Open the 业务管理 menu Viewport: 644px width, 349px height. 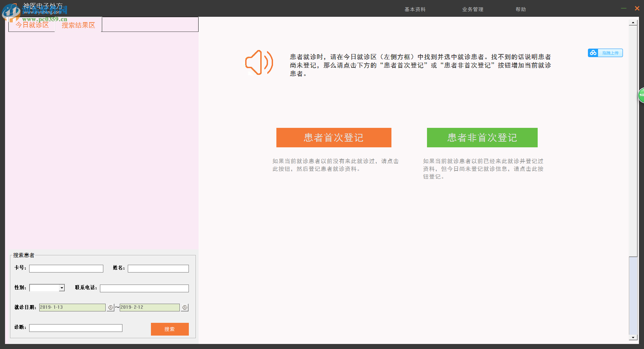click(x=473, y=9)
